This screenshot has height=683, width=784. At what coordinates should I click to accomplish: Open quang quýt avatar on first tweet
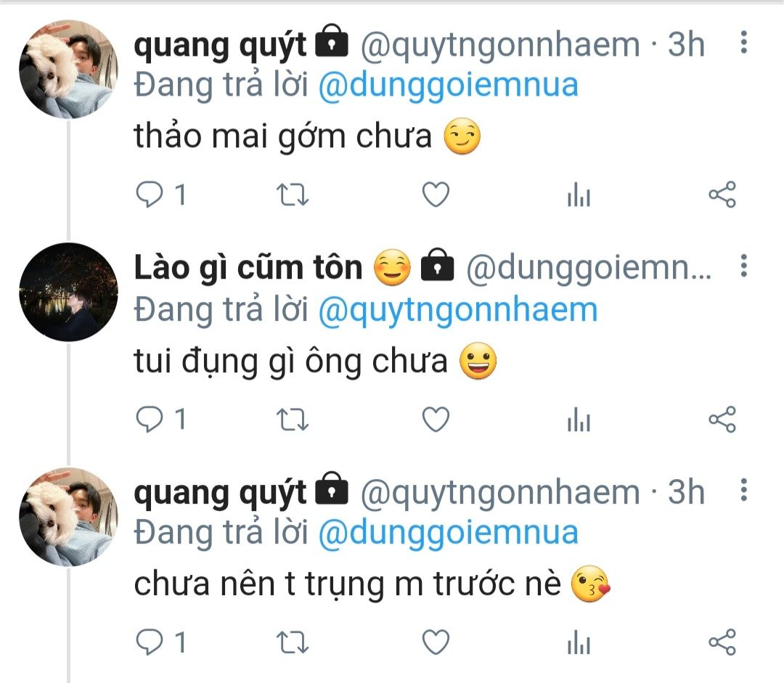pos(68,69)
